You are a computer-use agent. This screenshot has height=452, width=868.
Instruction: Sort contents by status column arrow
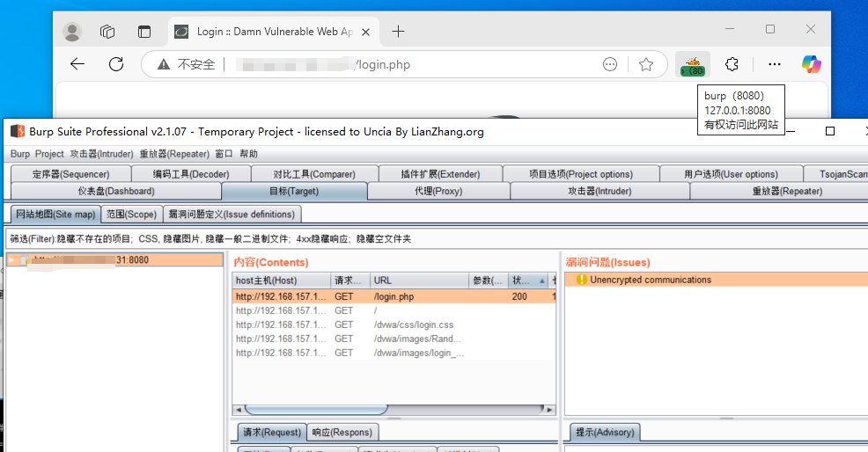pyautogui.click(x=542, y=281)
